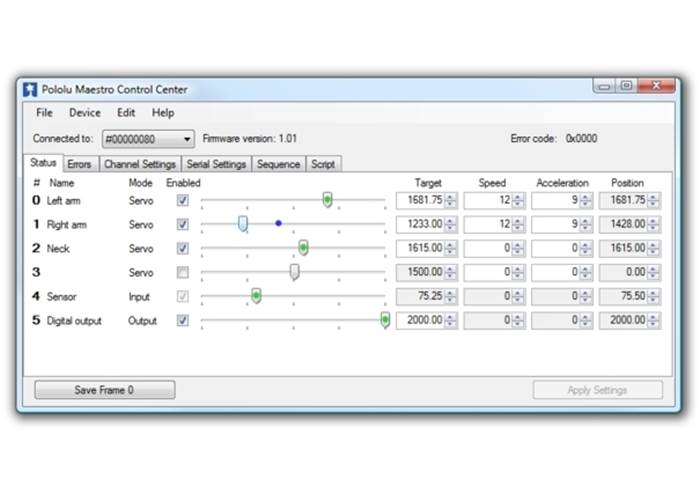Open the Device menu
This screenshot has height=500, width=700.
click(x=85, y=113)
